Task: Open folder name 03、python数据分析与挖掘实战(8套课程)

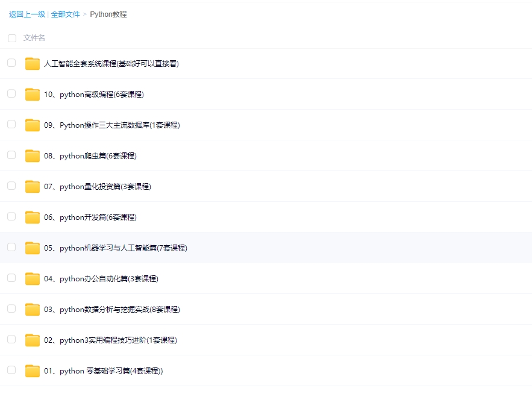Action: tap(112, 310)
